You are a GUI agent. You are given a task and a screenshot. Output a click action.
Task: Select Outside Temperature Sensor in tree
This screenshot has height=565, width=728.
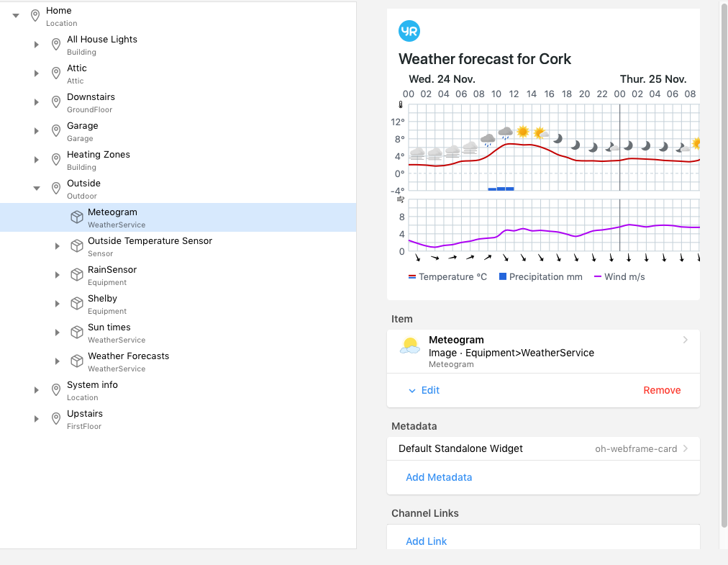pos(150,241)
